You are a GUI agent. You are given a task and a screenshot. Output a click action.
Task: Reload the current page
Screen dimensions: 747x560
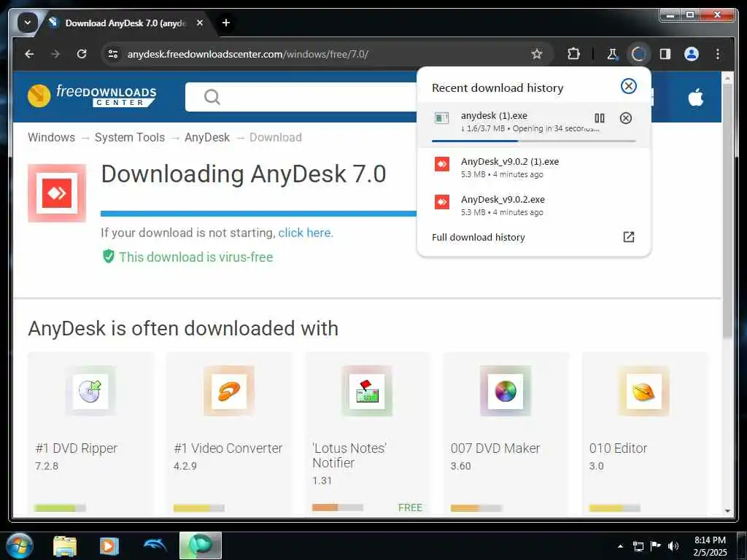[82, 54]
